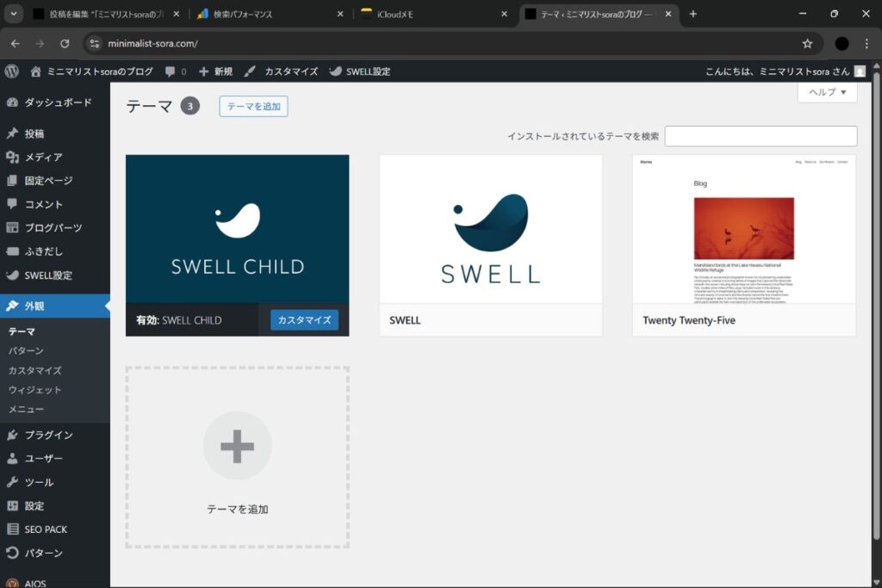Viewport: 882px width, 588px height.
Task: Click the browser reload icon
Action: [x=65, y=43]
